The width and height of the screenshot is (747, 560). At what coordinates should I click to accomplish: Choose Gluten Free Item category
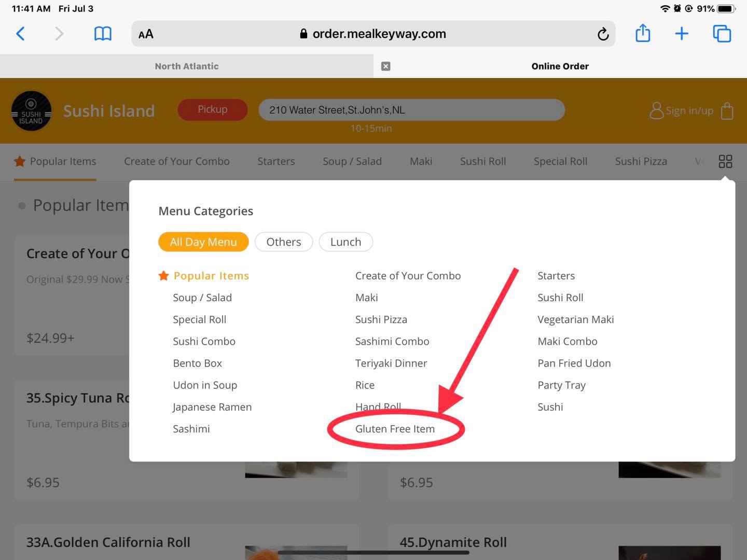[x=395, y=429]
